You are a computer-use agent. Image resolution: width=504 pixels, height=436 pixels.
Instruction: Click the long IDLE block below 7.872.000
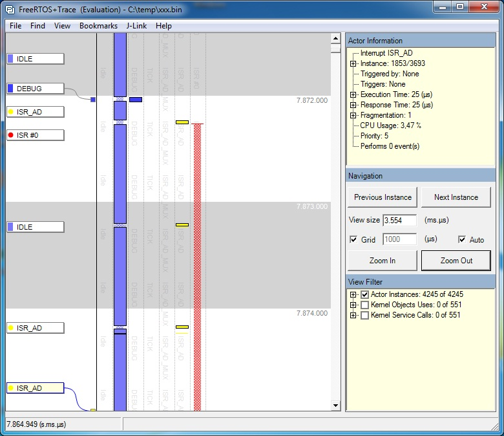pyautogui.click(x=120, y=174)
